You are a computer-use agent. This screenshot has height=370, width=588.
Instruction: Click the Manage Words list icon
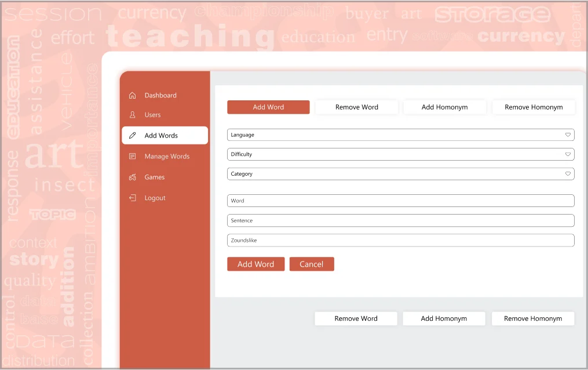[133, 156]
